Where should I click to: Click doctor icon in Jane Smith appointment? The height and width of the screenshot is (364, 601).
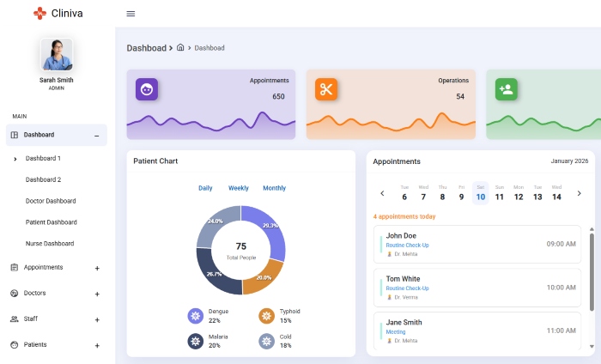390,341
